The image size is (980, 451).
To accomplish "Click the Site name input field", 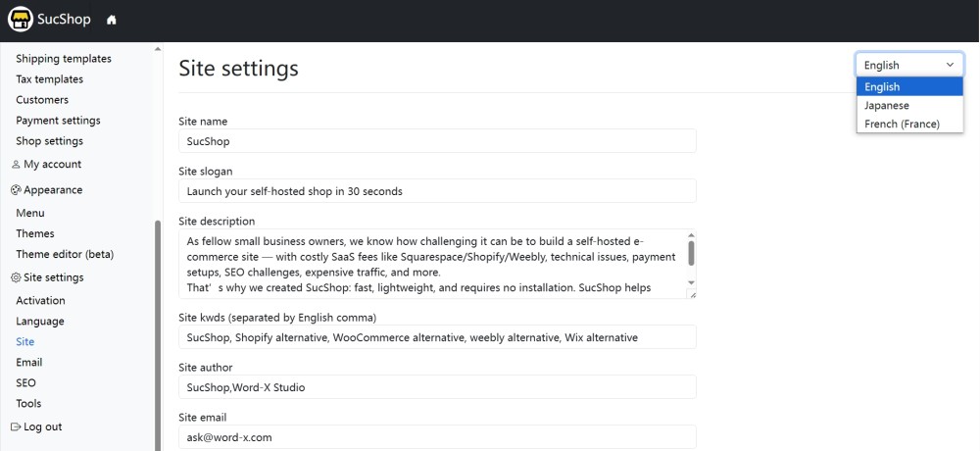I will pos(437,141).
